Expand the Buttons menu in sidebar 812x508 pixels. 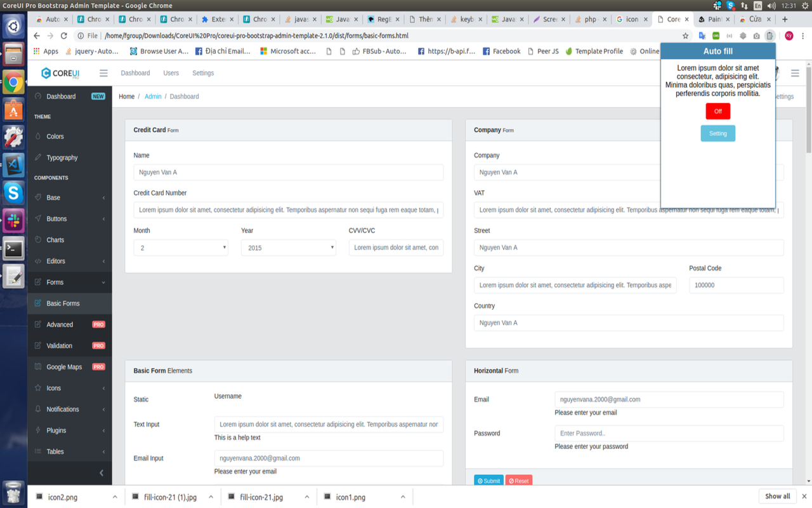(70, 218)
